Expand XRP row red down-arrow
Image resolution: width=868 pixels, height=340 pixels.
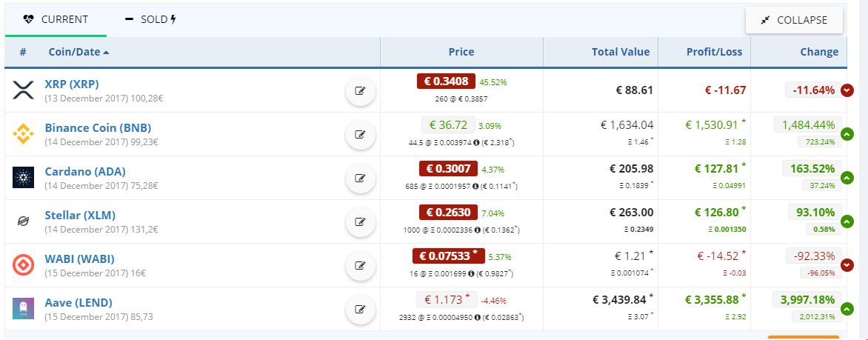coord(847,90)
